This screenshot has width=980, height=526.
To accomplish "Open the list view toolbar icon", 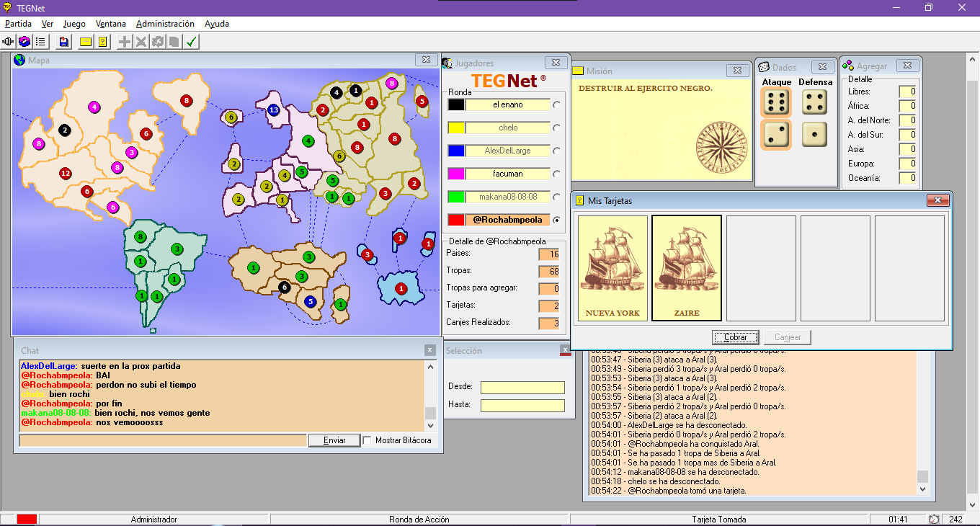I will pos(40,42).
